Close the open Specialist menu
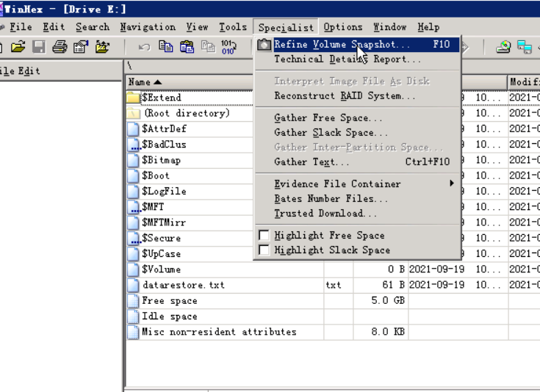The image size is (540, 392). (286, 27)
